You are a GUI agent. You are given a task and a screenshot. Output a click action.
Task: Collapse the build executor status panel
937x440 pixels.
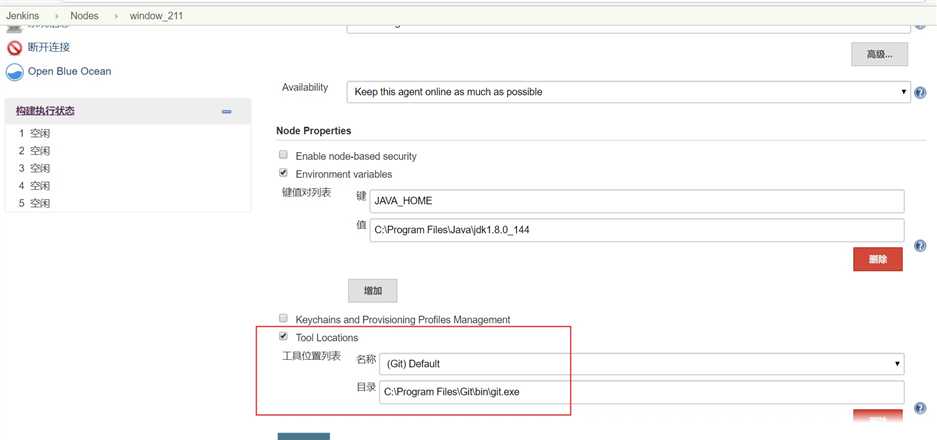[x=227, y=112]
